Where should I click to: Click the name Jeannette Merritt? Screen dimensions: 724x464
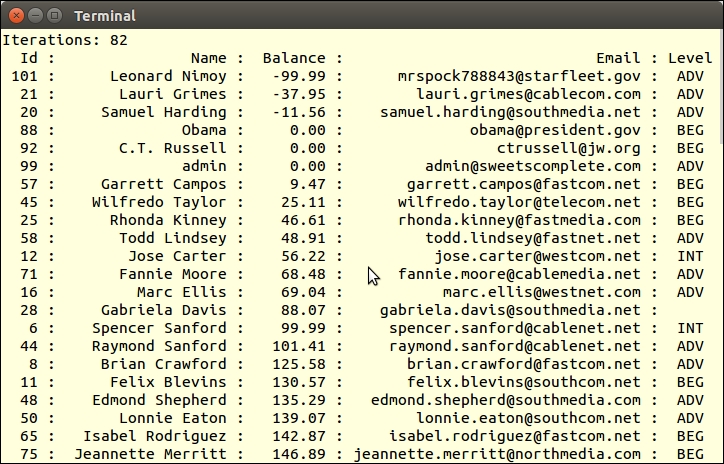pyautogui.click(x=151, y=454)
